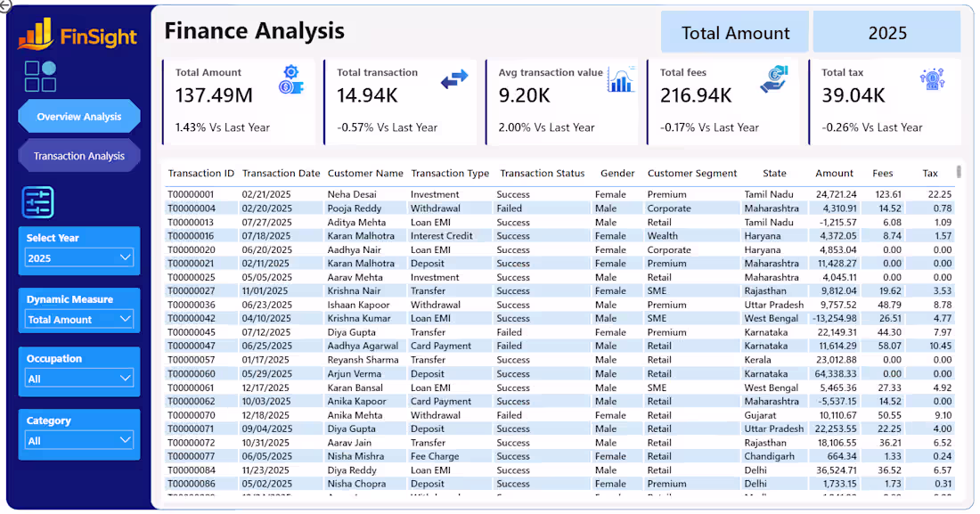Click the squares-and-circle dashboard icon
Viewport: 980px width, 514px height.
tap(41, 77)
